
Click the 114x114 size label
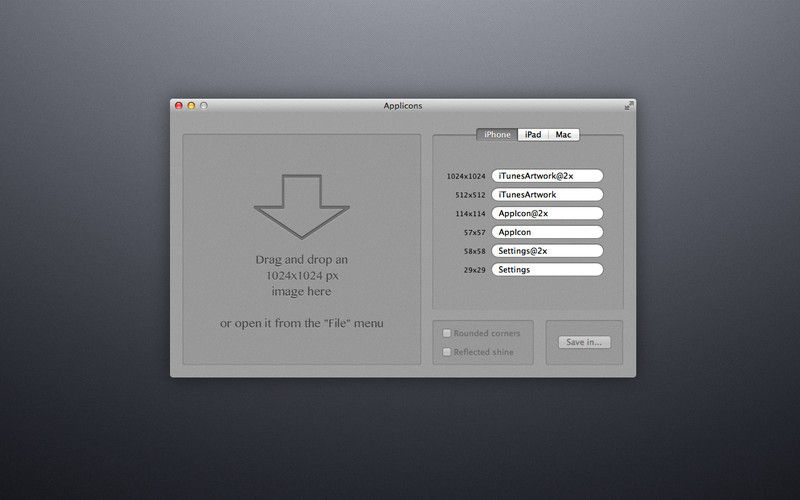click(x=470, y=214)
